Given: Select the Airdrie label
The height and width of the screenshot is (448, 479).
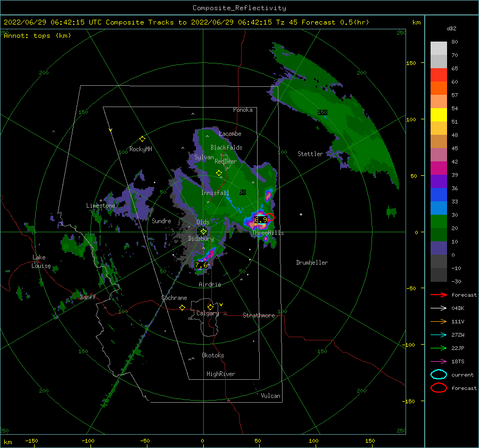Looking at the screenshot, I should pyautogui.click(x=210, y=284).
